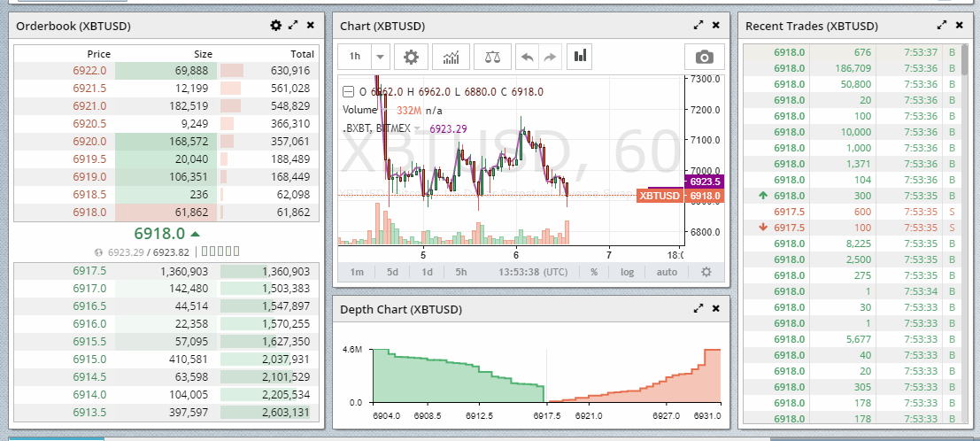Close the Depth Chart panel
This screenshot has height=441, width=980.
(x=716, y=308)
